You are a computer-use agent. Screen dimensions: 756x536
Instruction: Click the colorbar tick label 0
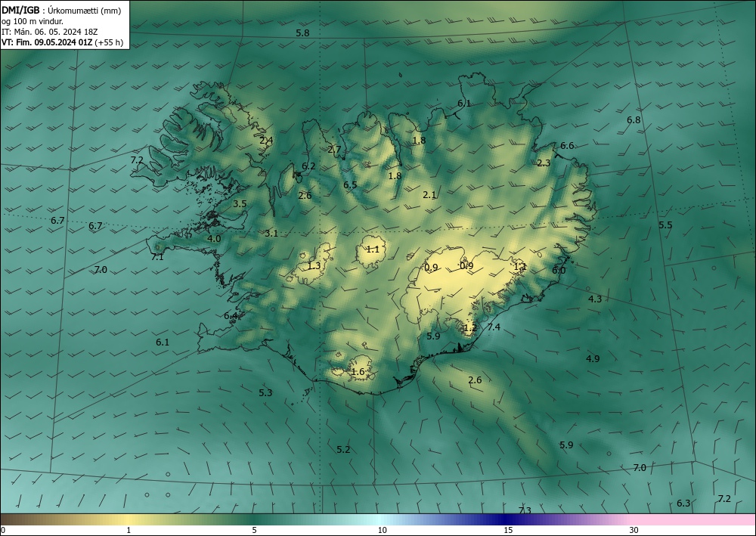coord(3,531)
